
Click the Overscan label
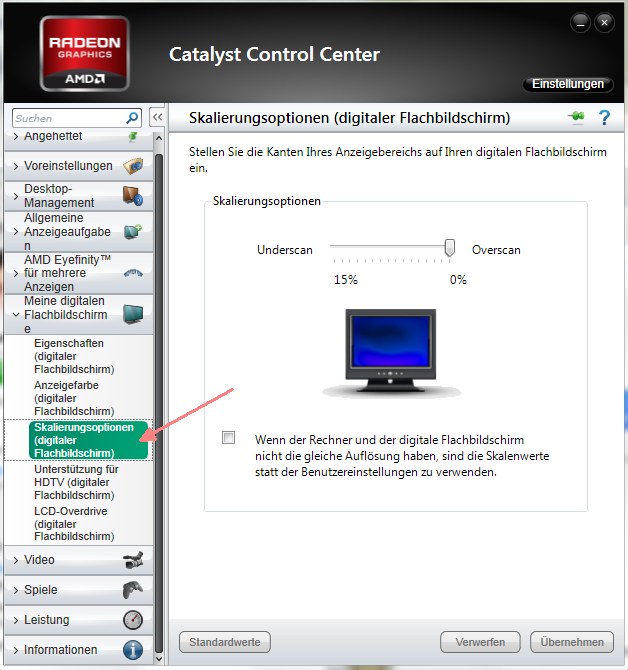[x=496, y=250]
